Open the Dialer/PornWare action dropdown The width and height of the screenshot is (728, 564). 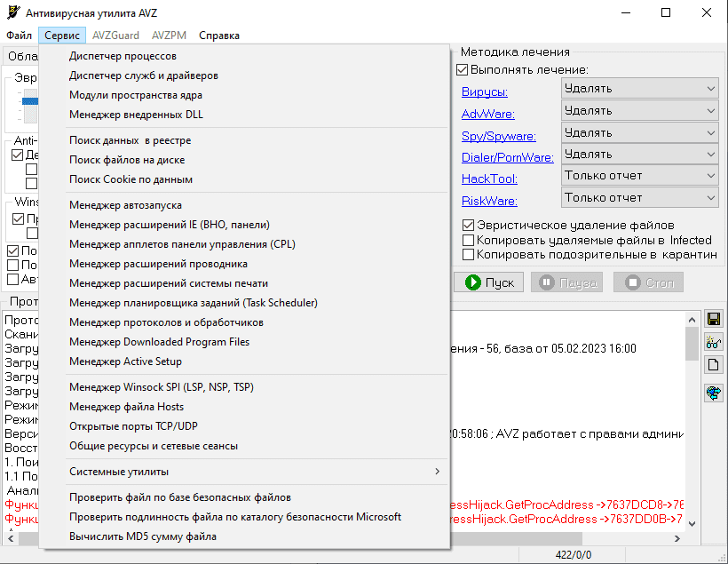pyautogui.click(x=640, y=155)
